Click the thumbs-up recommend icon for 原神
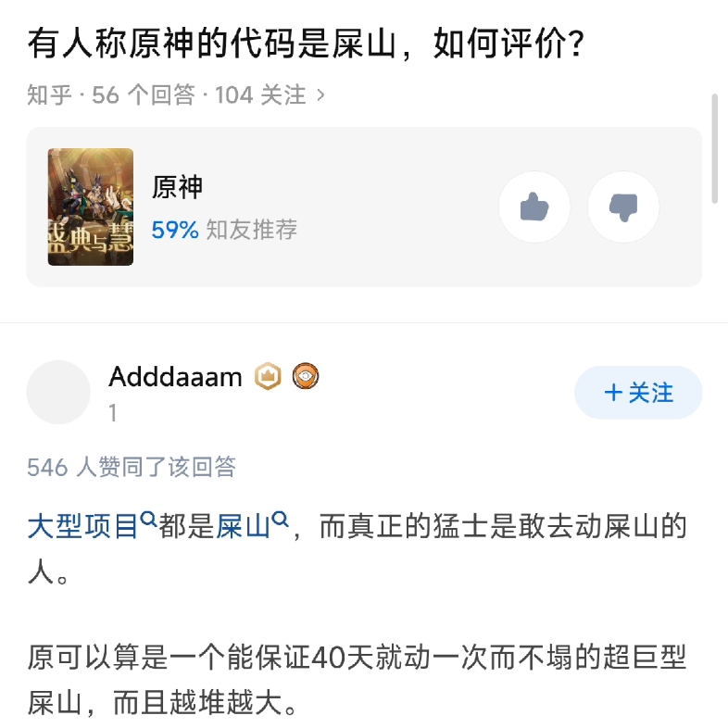Screen dimensions: 728x728 (x=534, y=207)
